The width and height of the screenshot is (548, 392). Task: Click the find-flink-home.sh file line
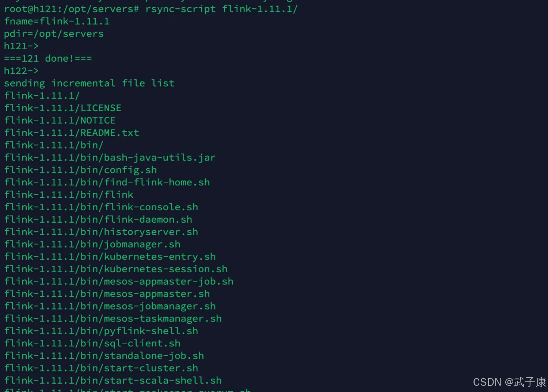pos(107,182)
